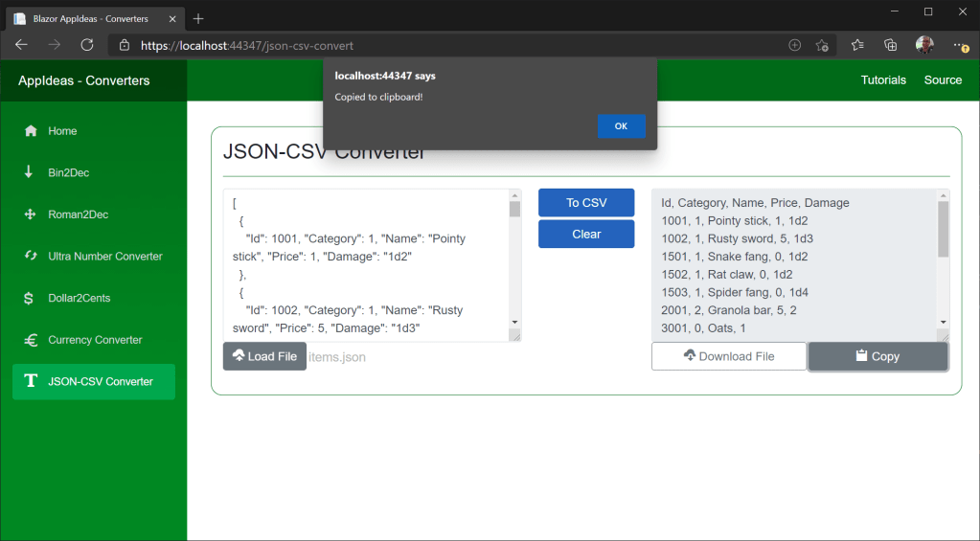This screenshot has height=541, width=980.
Task: Open the Tutorials link in header
Action: pyautogui.click(x=883, y=80)
